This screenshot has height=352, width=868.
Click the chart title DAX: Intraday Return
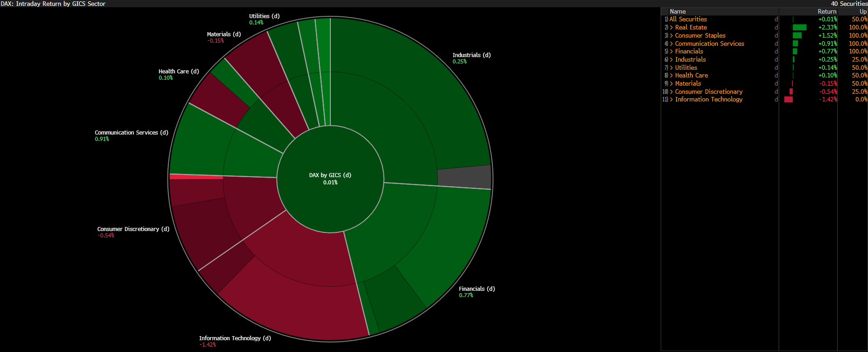tap(53, 4)
